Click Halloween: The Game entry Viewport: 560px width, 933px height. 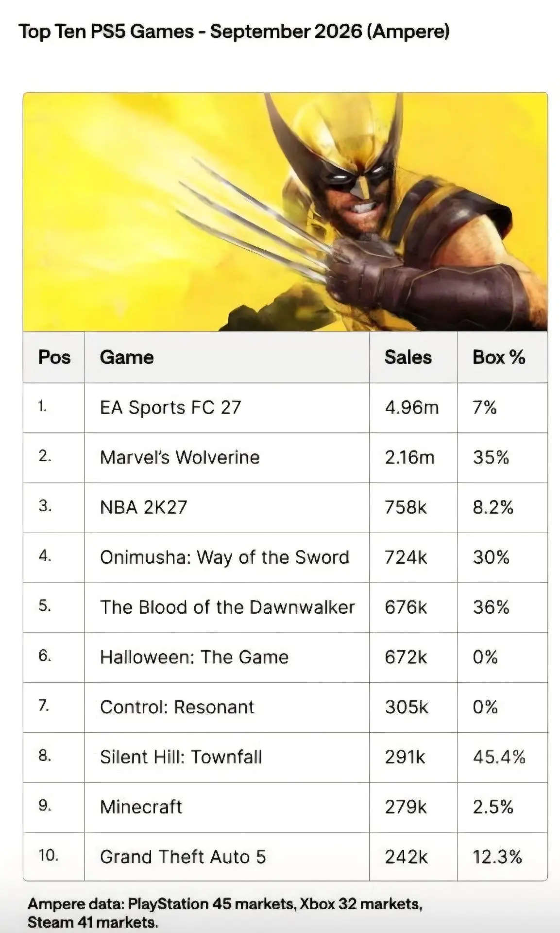click(194, 657)
